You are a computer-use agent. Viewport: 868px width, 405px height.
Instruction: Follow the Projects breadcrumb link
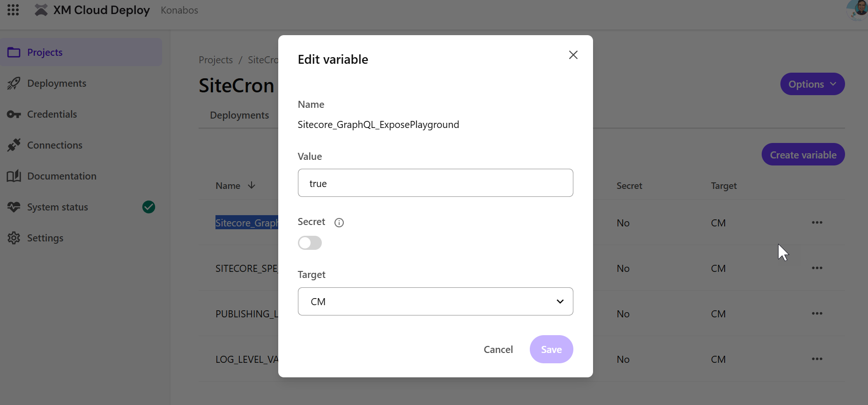point(215,60)
